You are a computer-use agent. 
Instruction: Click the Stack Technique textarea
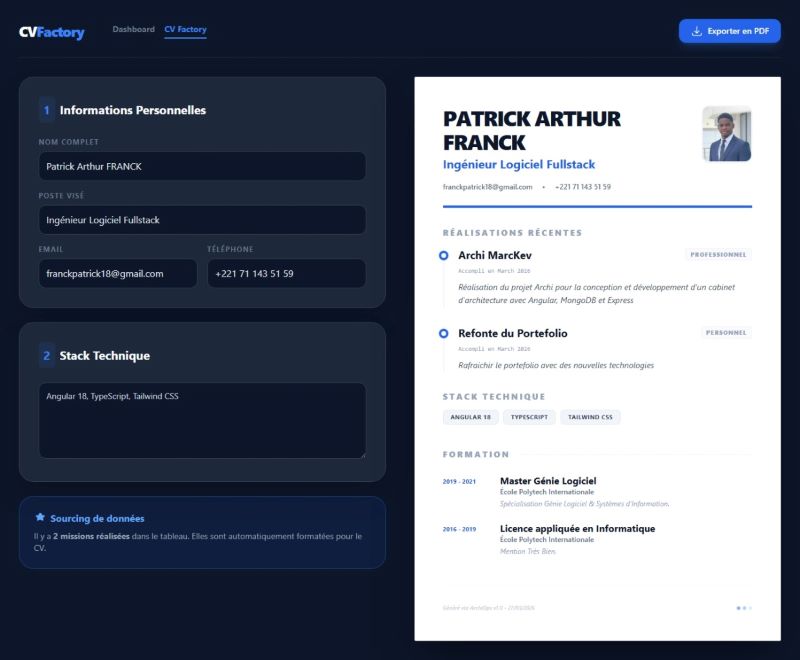202,420
